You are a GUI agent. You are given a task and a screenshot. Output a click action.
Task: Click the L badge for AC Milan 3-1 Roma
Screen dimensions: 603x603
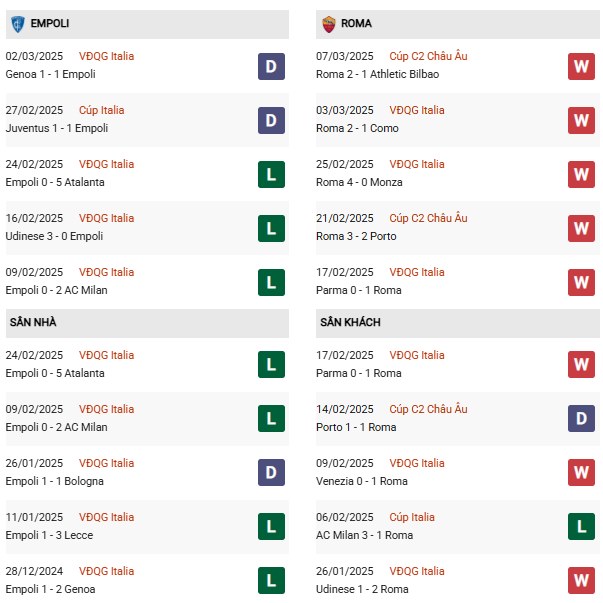point(582,527)
